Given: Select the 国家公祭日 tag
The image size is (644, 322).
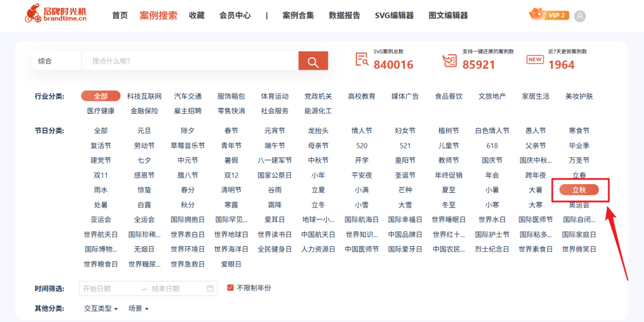Looking at the screenshot, I should (275, 175).
